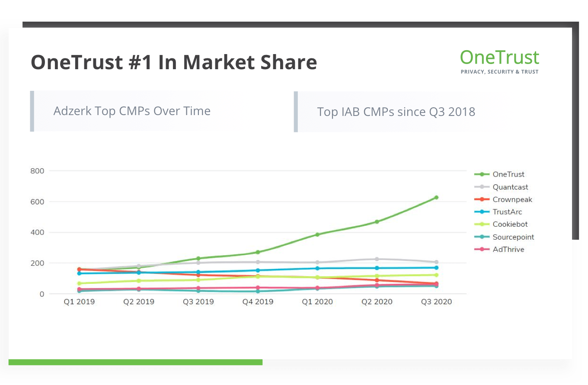The height and width of the screenshot is (385, 588).
Task: Click the Q1 2020 x-axis label
Action: (317, 302)
